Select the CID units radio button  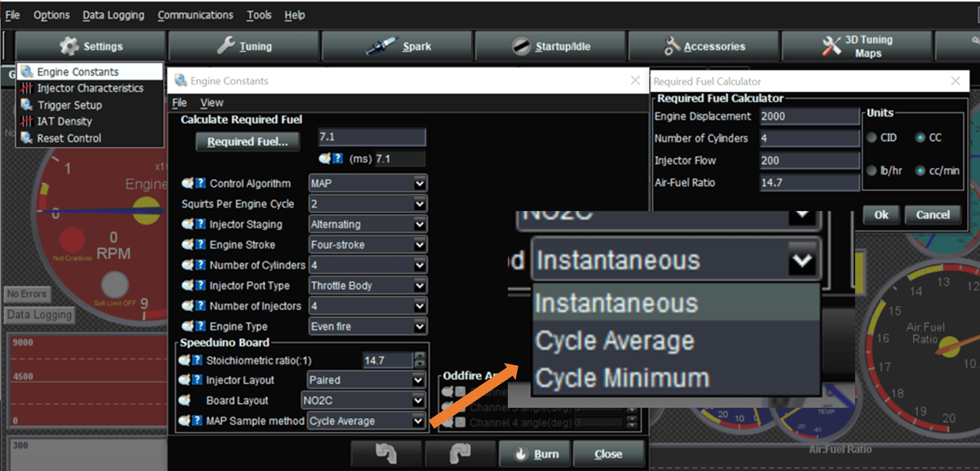872,137
